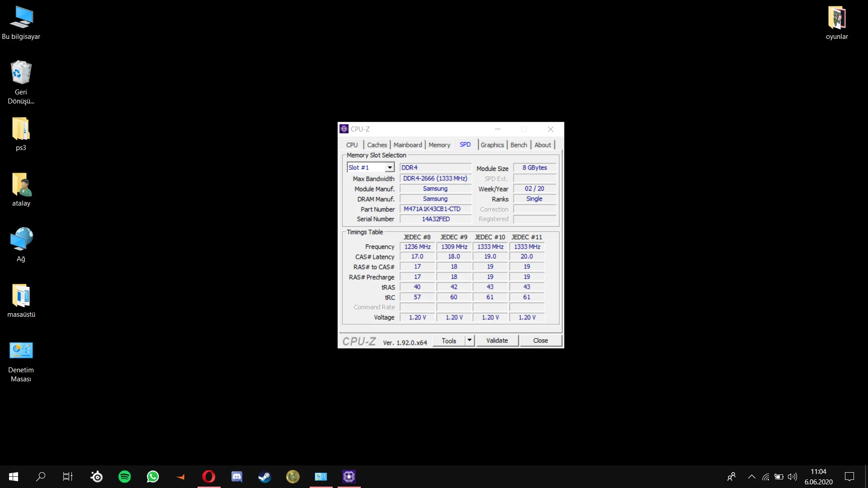
Task: Open Discord from the taskbar
Action: tap(237, 477)
